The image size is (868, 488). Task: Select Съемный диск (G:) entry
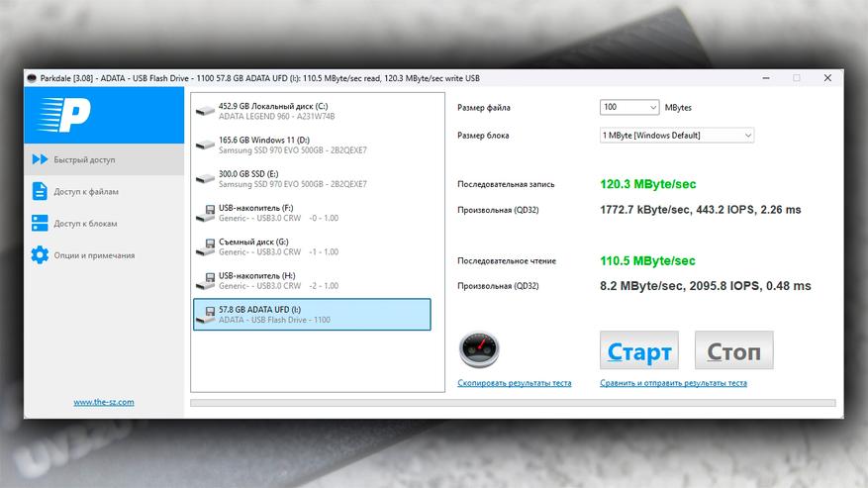point(312,247)
